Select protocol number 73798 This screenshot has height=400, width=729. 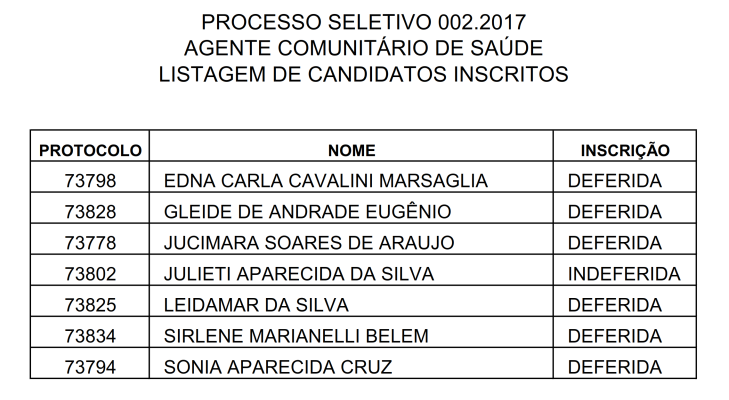[90, 181]
